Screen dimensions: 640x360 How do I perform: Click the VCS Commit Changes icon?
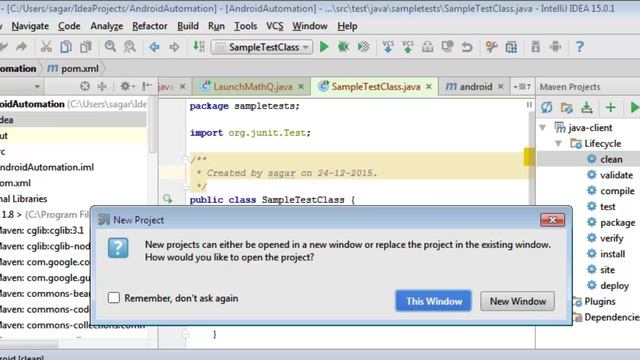pos(407,47)
